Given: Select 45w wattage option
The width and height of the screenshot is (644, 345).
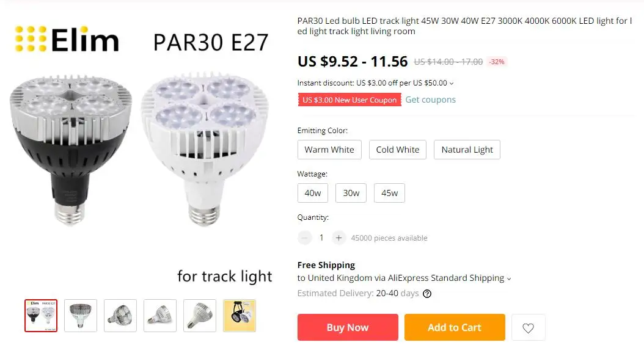Looking at the screenshot, I should pos(389,193).
